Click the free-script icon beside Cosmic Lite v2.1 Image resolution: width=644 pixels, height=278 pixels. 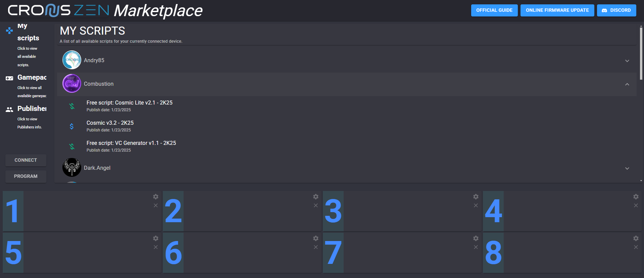(72, 106)
